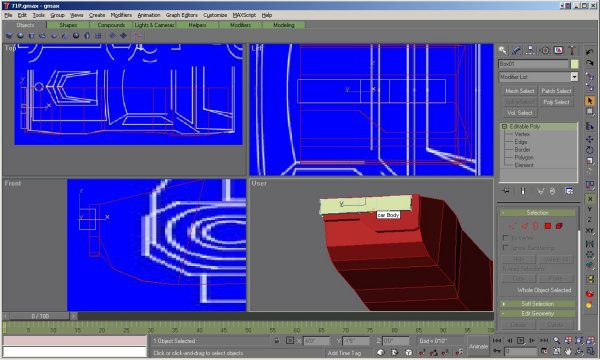Click the Poly Select button

[556, 102]
